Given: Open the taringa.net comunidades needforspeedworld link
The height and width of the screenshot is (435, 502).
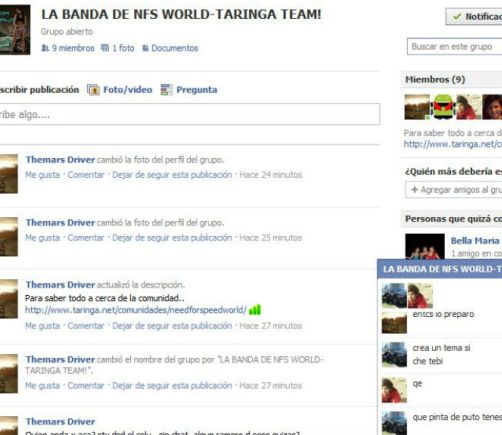Looking at the screenshot, I should tap(136, 310).
